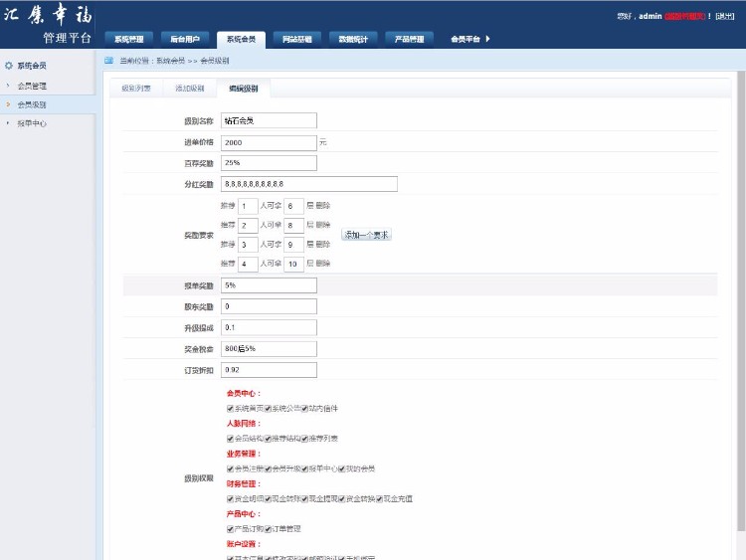Select 会员级别 in the sidebar

32,104
